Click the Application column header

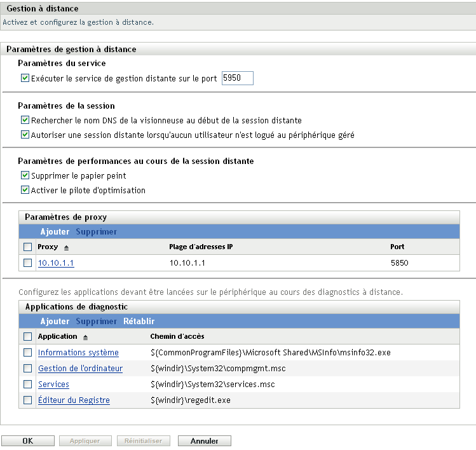[x=57, y=336]
